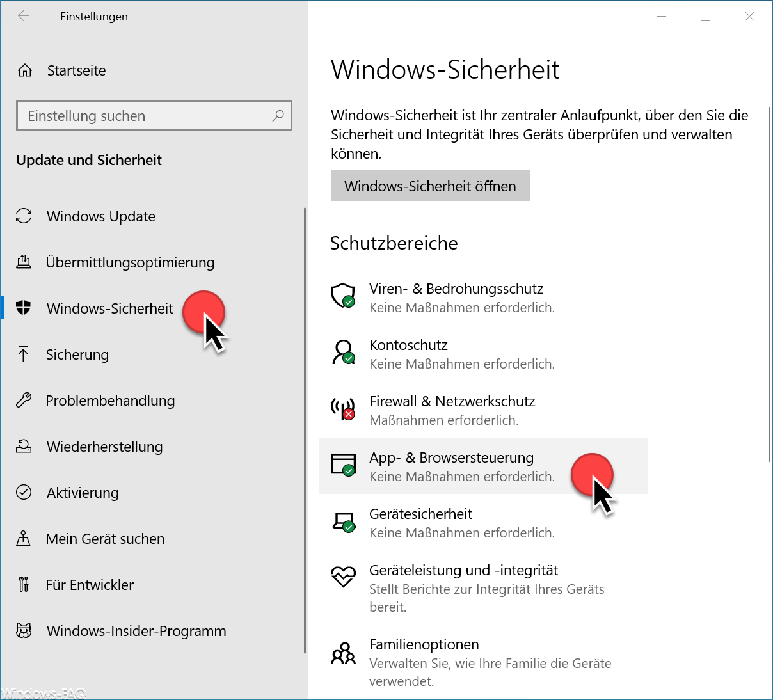Click the Aktivierung checkmark circle icon
Viewport: 773px width, 700px height.
pos(24,492)
